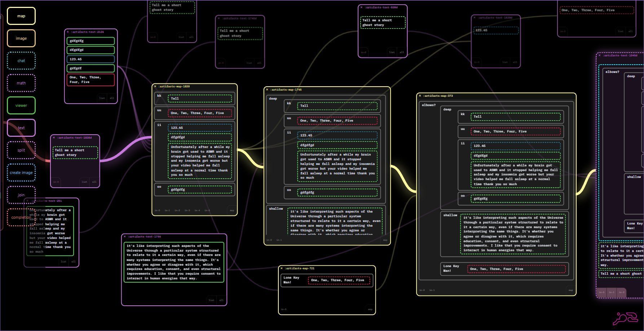Add a map node from the palette
The width and height of the screenshot is (644, 331).
pyautogui.click(x=21, y=16)
